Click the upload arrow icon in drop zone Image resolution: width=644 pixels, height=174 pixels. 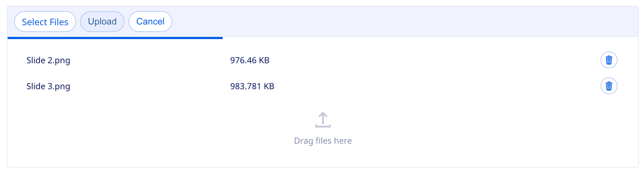(323, 120)
